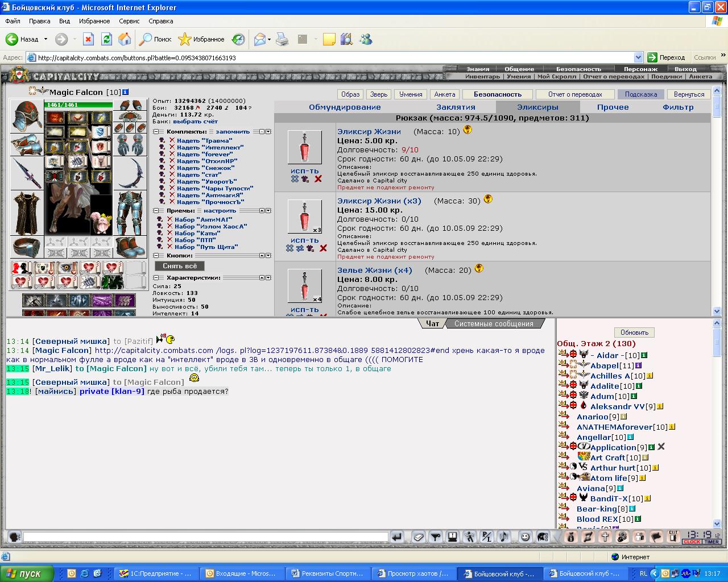Click the Вернуться button

[x=689, y=94]
